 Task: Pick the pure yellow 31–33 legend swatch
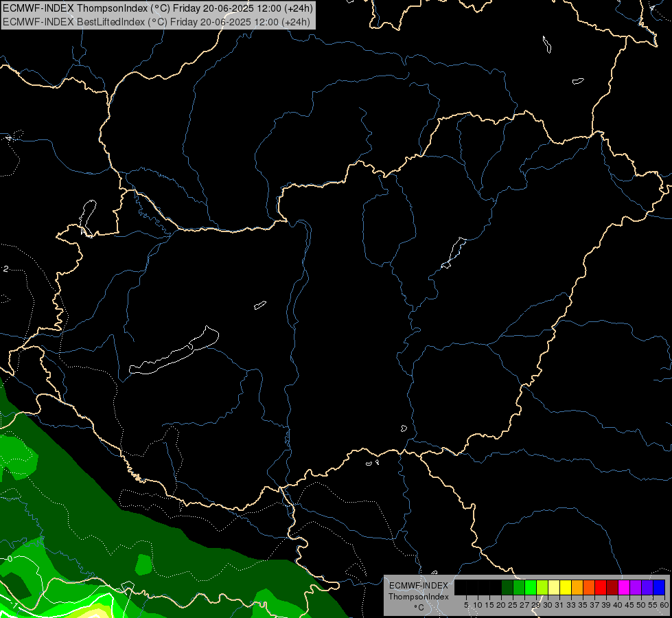pyautogui.click(x=566, y=587)
